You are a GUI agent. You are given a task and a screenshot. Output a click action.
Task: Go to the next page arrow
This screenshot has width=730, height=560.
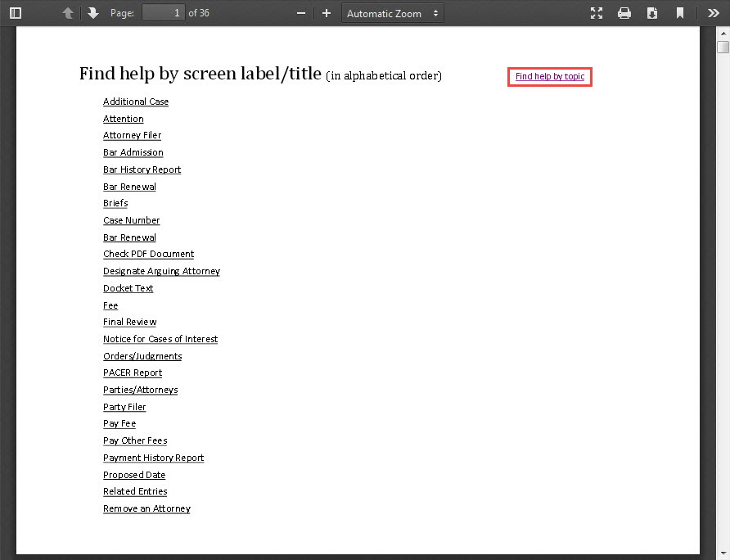(x=92, y=13)
